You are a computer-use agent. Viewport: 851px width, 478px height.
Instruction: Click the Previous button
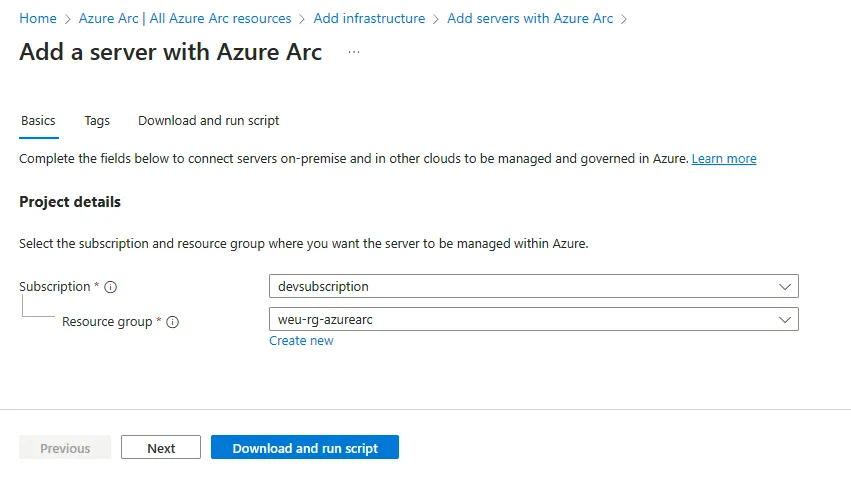pos(65,448)
